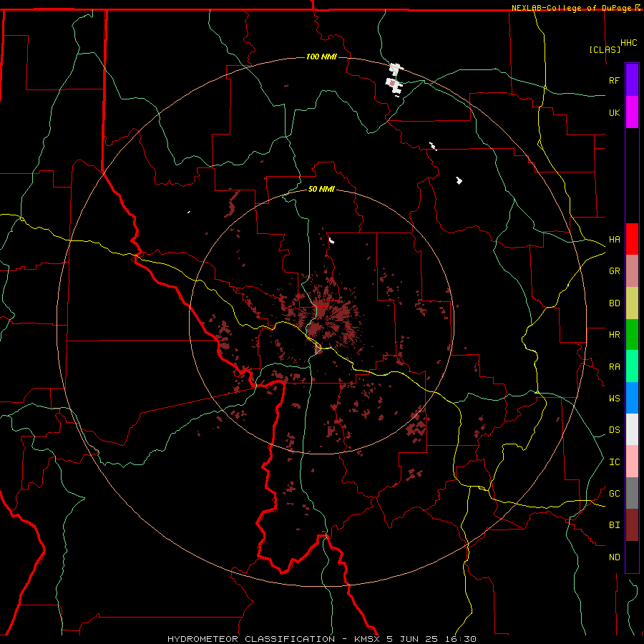
Task: Click the black ND swatch in the legend
Action: (632, 557)
